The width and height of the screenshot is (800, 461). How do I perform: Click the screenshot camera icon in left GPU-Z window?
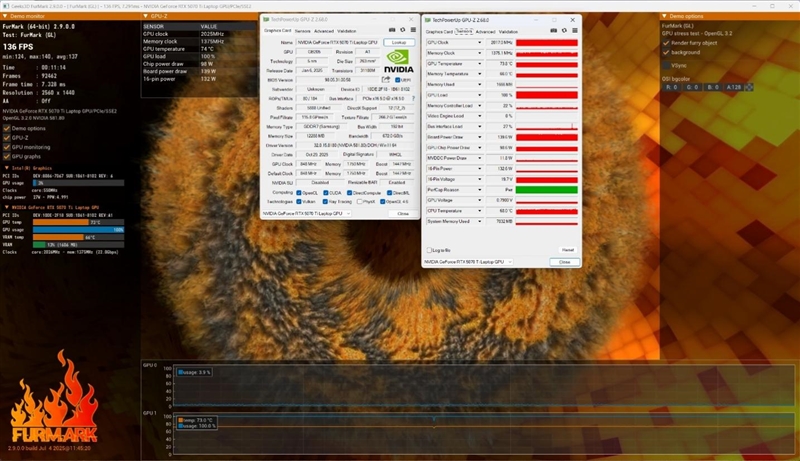point(392,30)
